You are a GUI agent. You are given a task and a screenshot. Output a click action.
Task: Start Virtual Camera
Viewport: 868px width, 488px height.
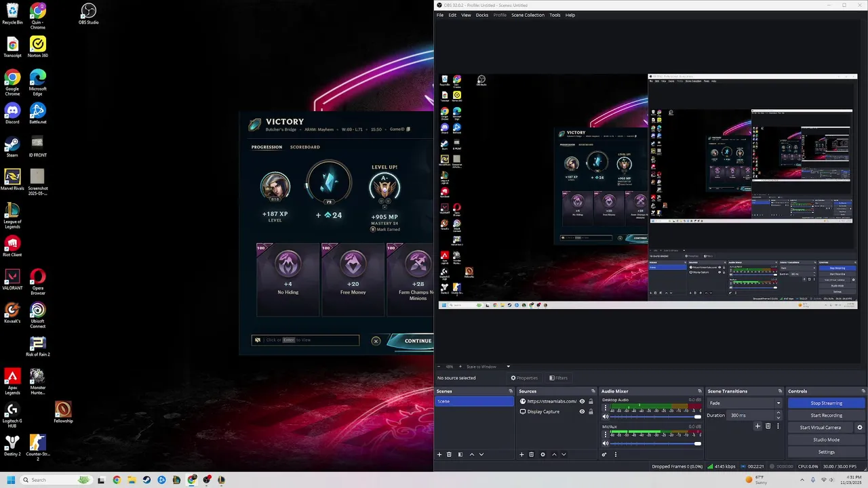pyautogui.click(x=821, y=428)
